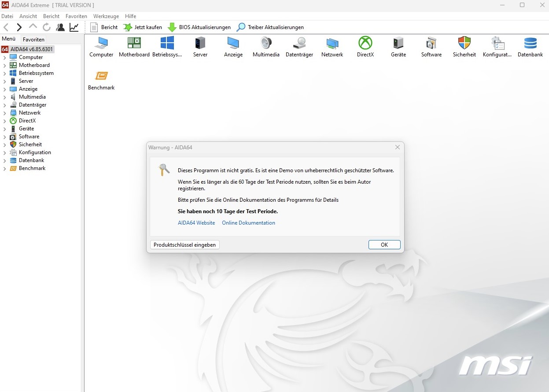This screenshot has width=549, height=392.
Task: Open the Software icon in main pane
Action: (x=431, y=43)
